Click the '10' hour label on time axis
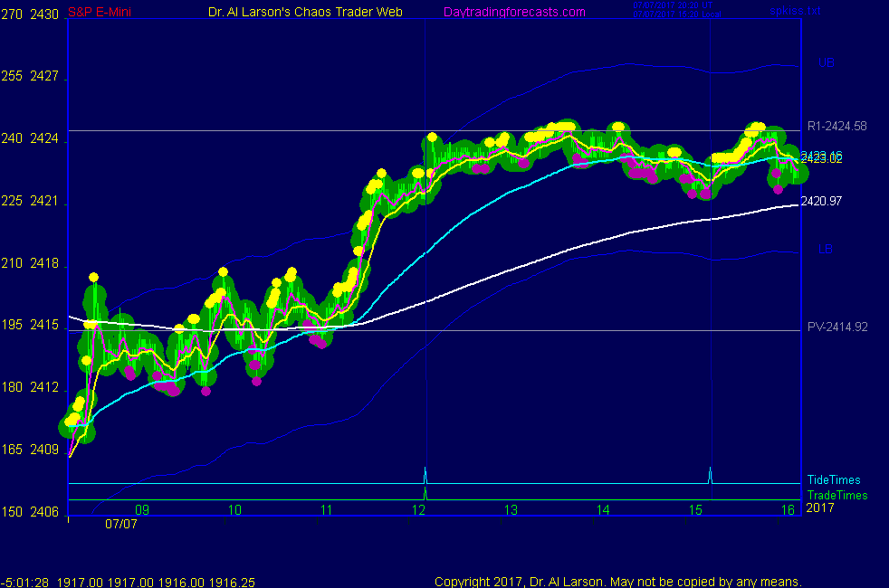This screenshot has height=588, width=889. tap(234, 510)
